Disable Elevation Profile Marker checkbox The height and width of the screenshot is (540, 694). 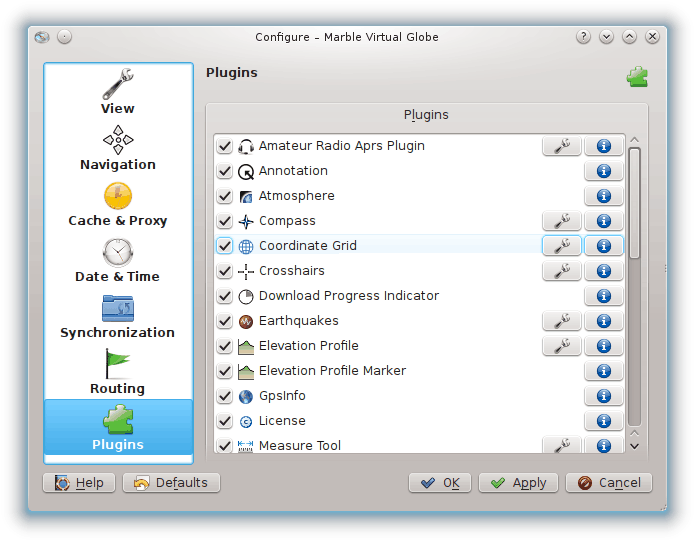click(225, 371)
